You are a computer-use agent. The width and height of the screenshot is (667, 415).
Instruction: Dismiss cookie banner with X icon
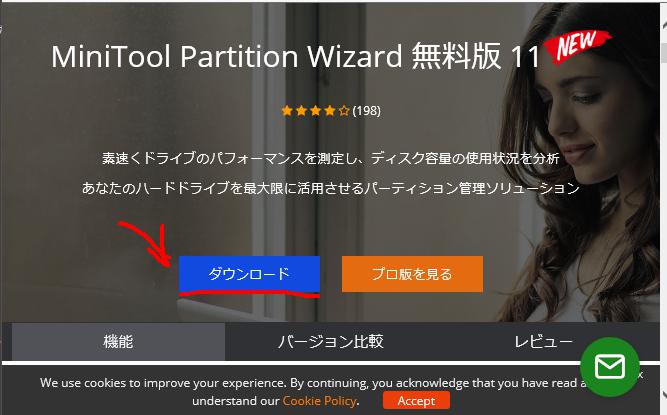pyautogui.click(x=640, y=376)
